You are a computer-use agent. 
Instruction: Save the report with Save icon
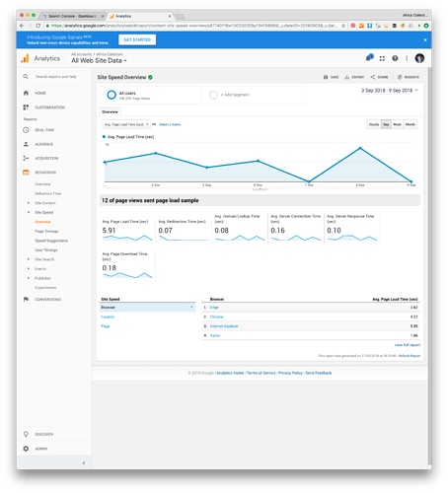coord(331,77)
